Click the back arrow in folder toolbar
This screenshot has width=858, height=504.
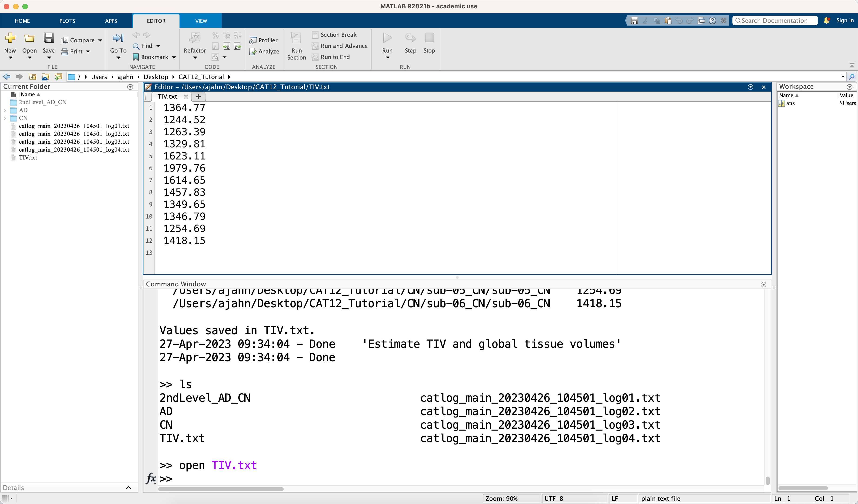(7, 77)
